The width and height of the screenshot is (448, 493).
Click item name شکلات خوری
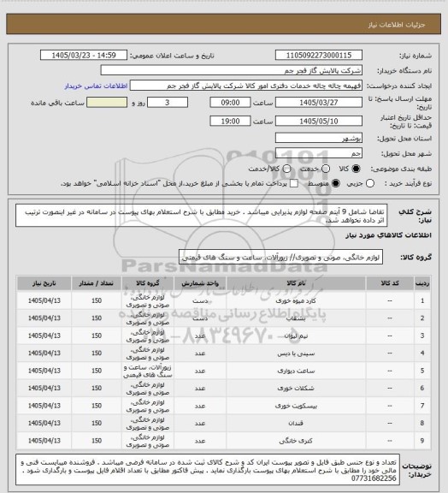pos(296,389)
